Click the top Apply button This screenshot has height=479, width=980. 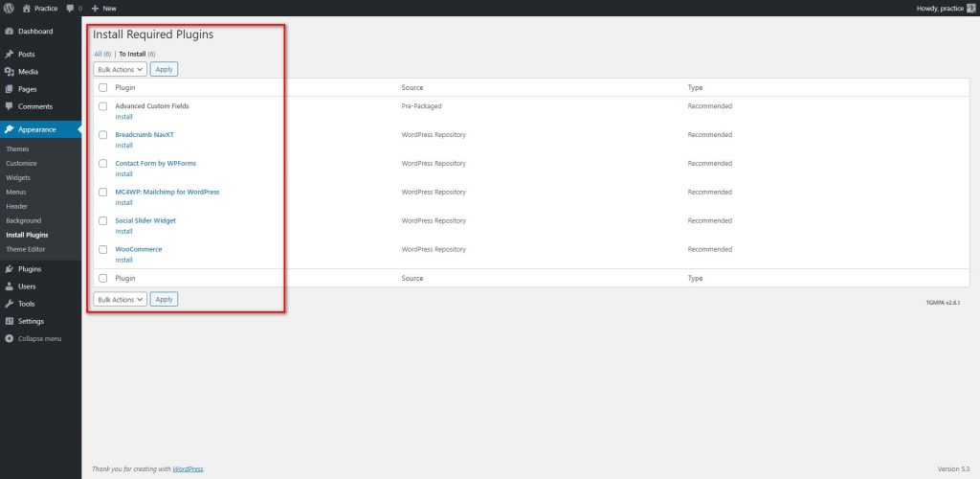click(164, 69)
